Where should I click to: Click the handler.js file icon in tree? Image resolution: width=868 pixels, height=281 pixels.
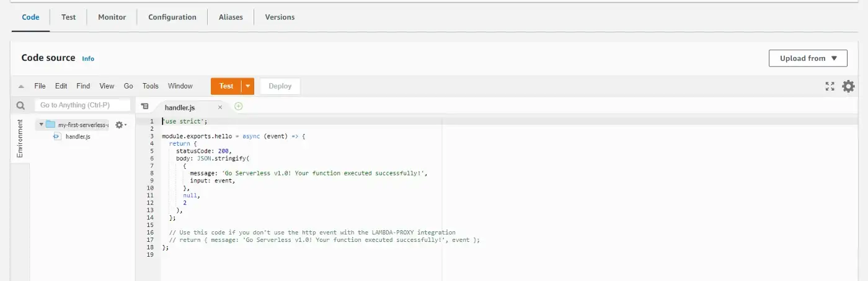coord(57,136)
